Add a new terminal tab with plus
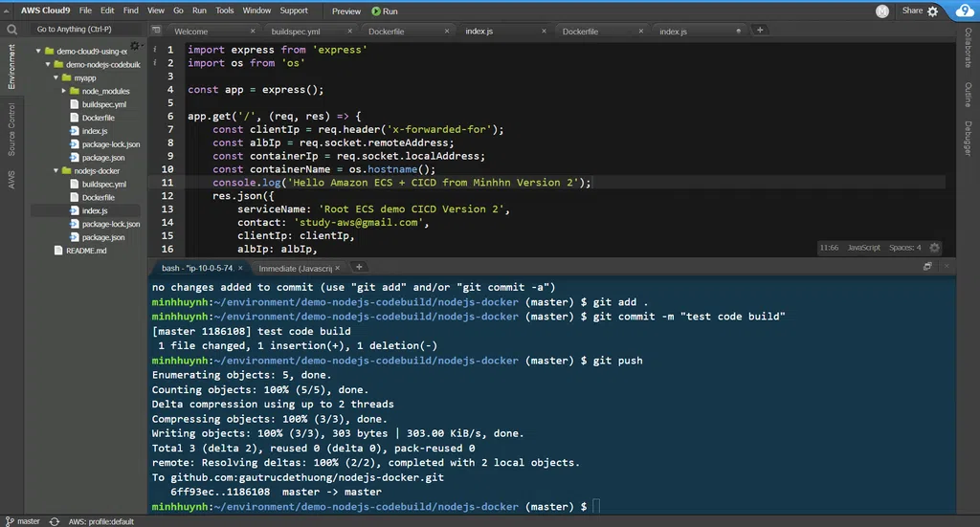980x527 pixels. pos(359,267)
